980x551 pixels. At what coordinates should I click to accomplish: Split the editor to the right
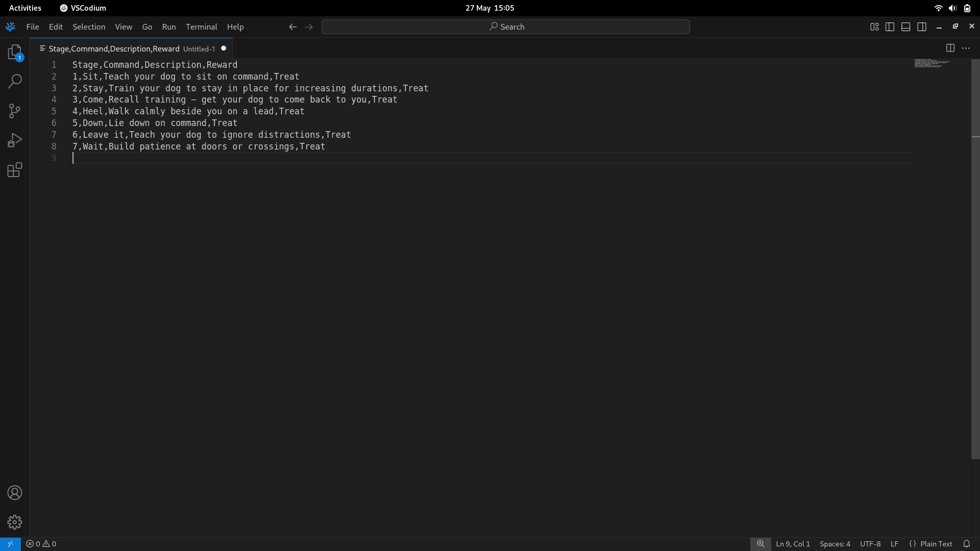[950, 48]
